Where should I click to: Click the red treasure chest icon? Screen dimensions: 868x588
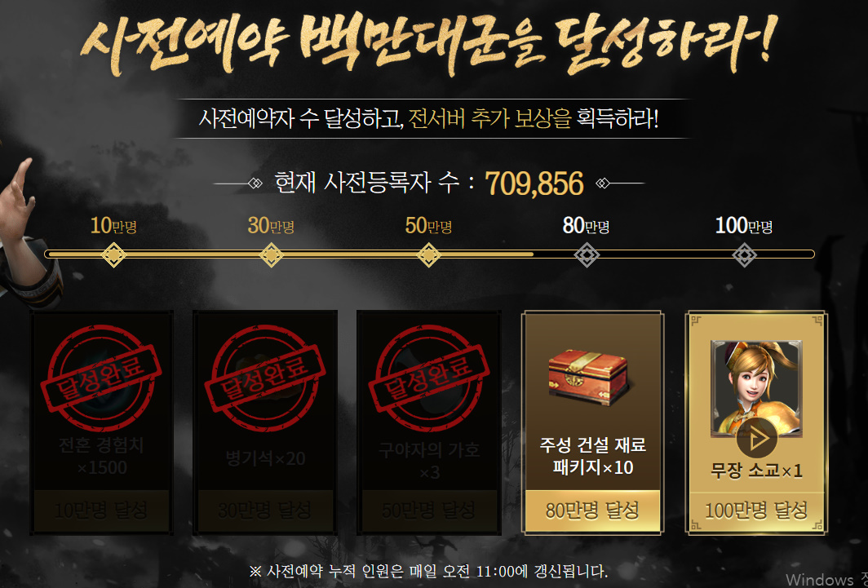588,375
